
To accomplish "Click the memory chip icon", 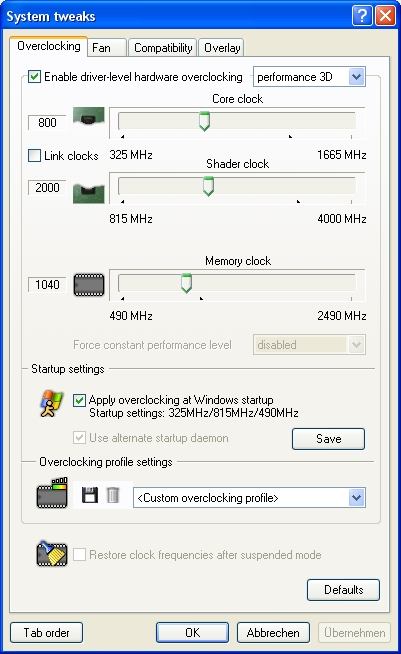I will pyautogui.click(x=89, y=285).
